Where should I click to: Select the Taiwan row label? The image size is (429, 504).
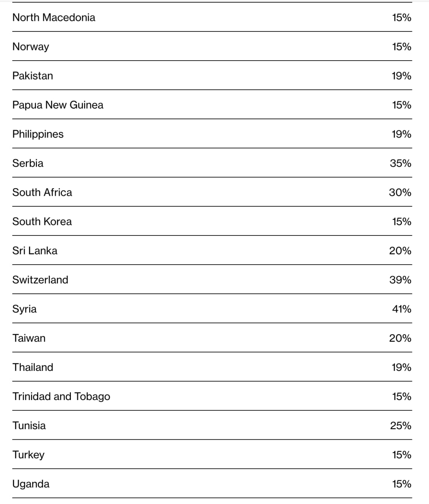[29, 338]
